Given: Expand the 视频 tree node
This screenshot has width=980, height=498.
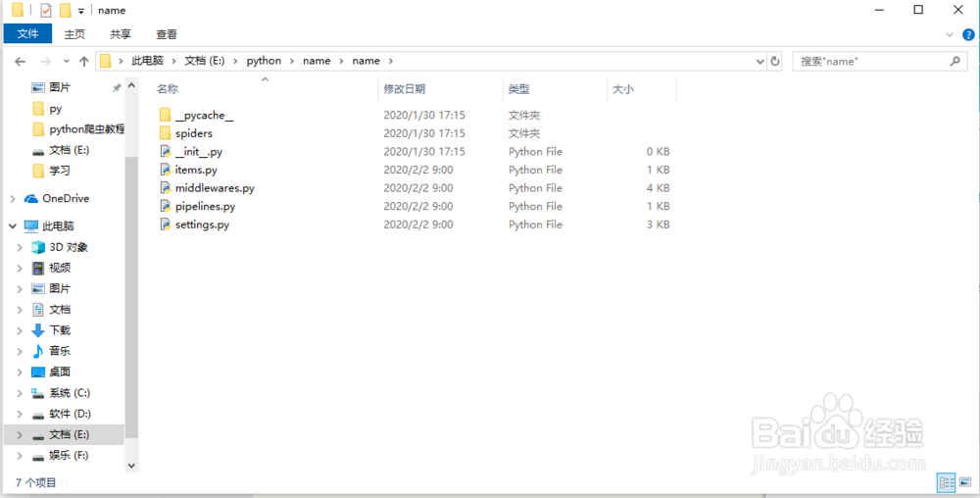Looking at the screenshot, I should point(20,268).
